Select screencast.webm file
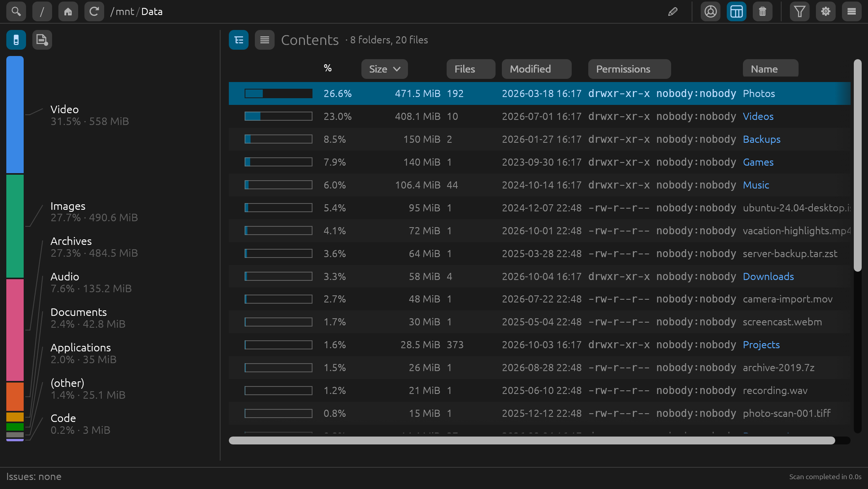The height and width of the screenshot is (489, 868). pyautogui.click(x=539, y=322)
